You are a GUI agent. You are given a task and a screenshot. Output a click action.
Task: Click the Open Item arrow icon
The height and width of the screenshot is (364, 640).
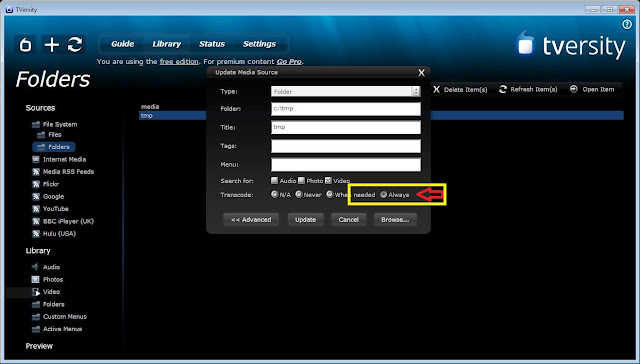point(574,89)
